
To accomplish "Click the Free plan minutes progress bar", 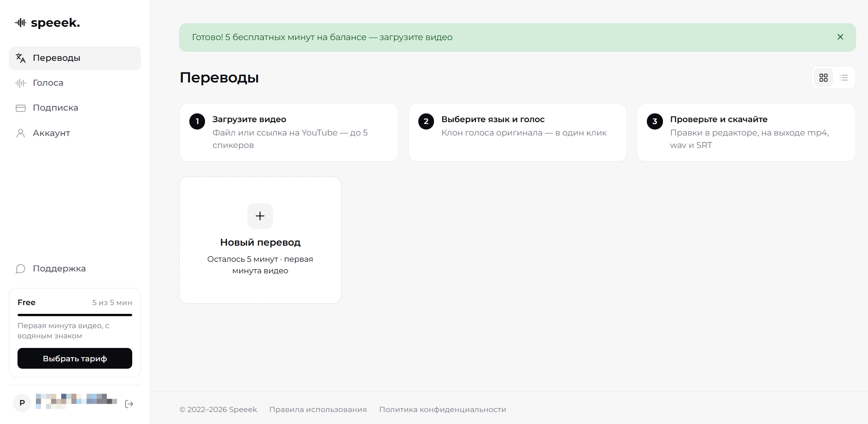I will tap(75, 315).
